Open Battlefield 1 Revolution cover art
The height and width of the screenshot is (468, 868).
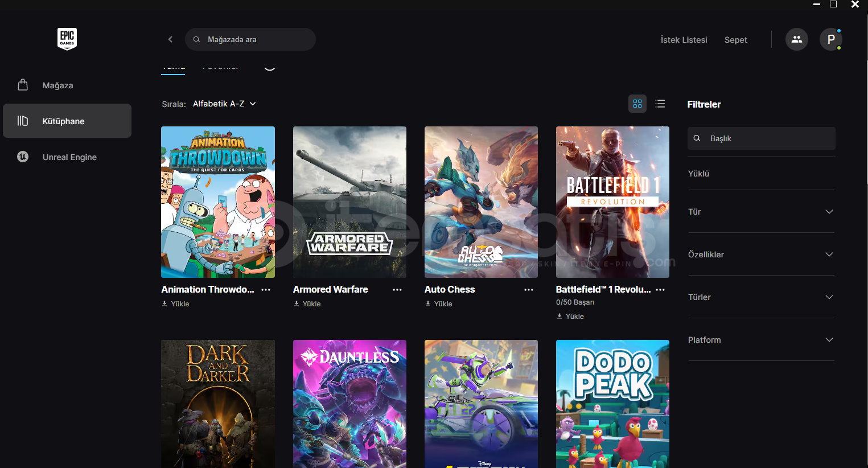[x=612, y=202]
